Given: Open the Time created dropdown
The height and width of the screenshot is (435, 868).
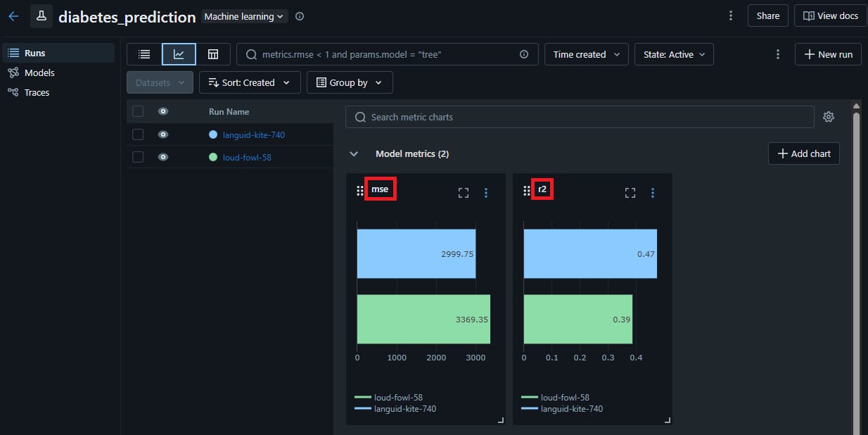Looking at the screenshot, I should pyautogui.click(x=586, y=54).
